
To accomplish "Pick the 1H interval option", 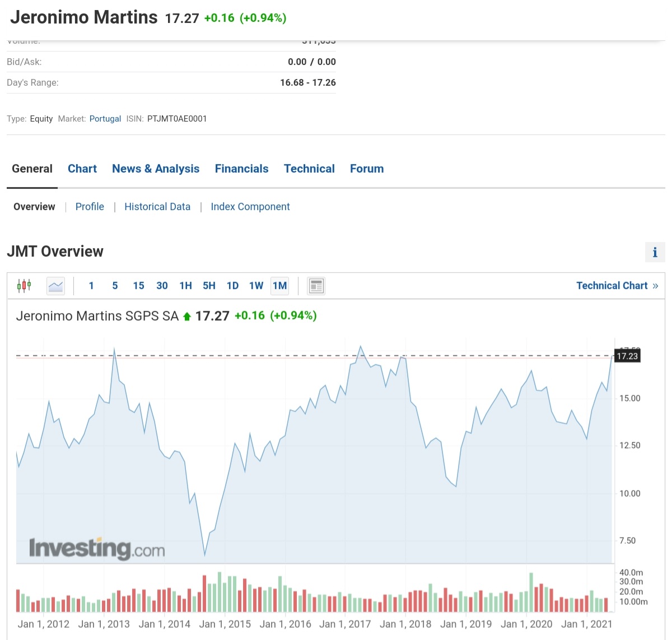I will 185,286.
